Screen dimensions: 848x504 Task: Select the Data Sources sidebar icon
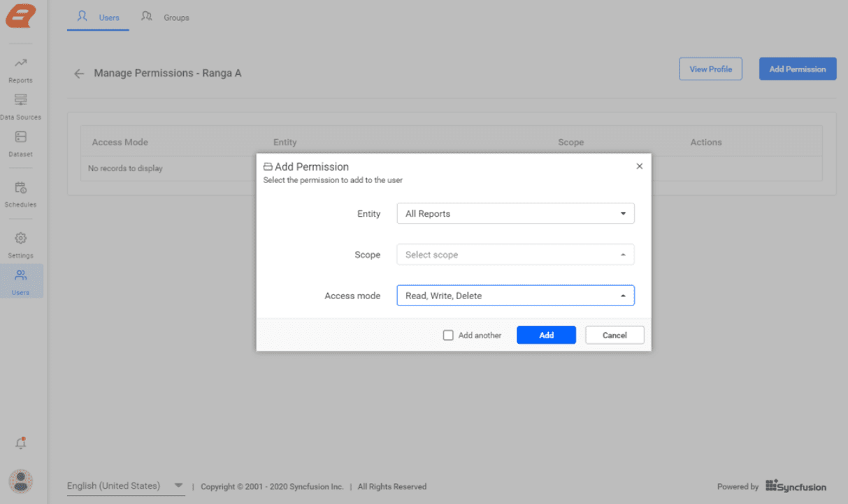pyautogui.click(x=20, y=105)
